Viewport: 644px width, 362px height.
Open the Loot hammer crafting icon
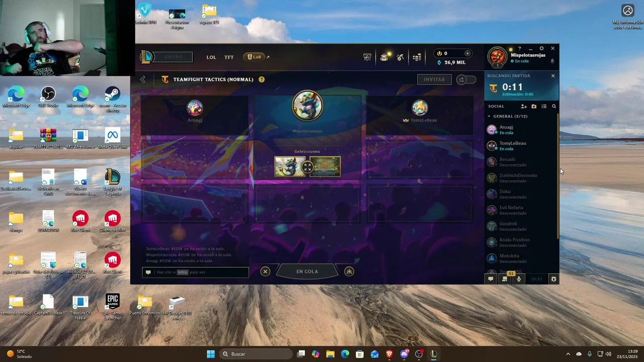(x=400, y=57)
